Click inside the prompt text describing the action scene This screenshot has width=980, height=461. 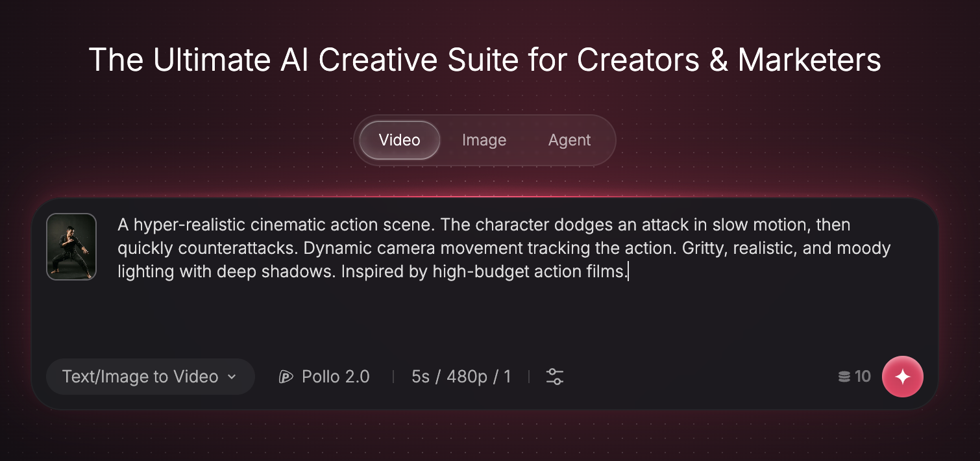click(504, 248)
